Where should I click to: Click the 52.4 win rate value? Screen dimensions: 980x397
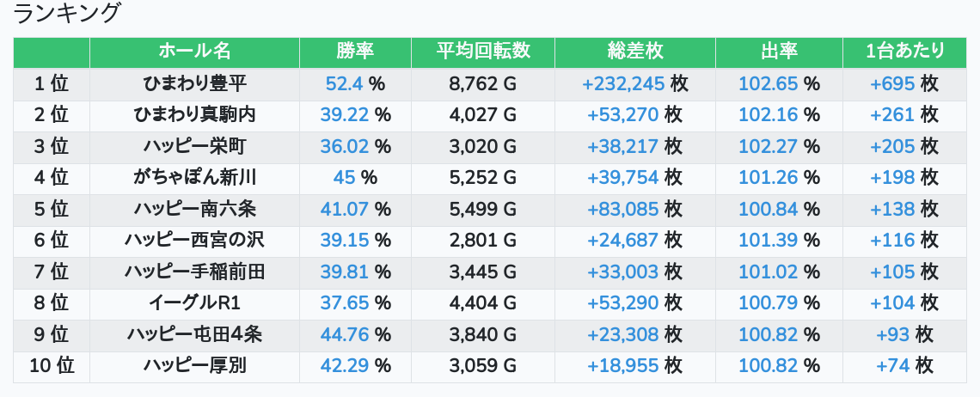(345, 83)
